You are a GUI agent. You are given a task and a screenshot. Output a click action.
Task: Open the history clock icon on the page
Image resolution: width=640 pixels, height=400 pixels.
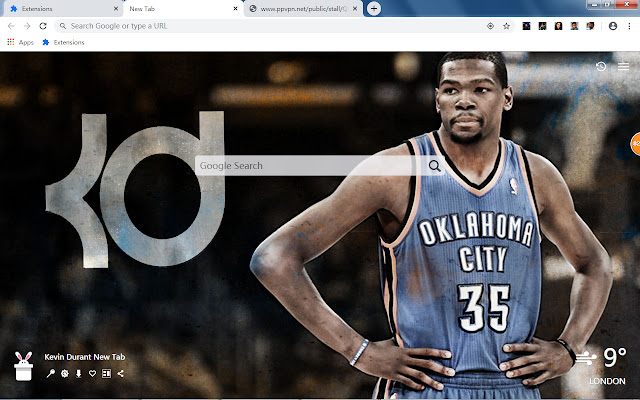601,66
